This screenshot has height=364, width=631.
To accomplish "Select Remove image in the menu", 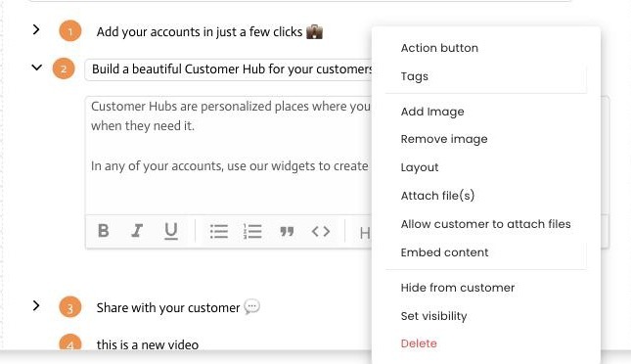I will pos(444,139).
